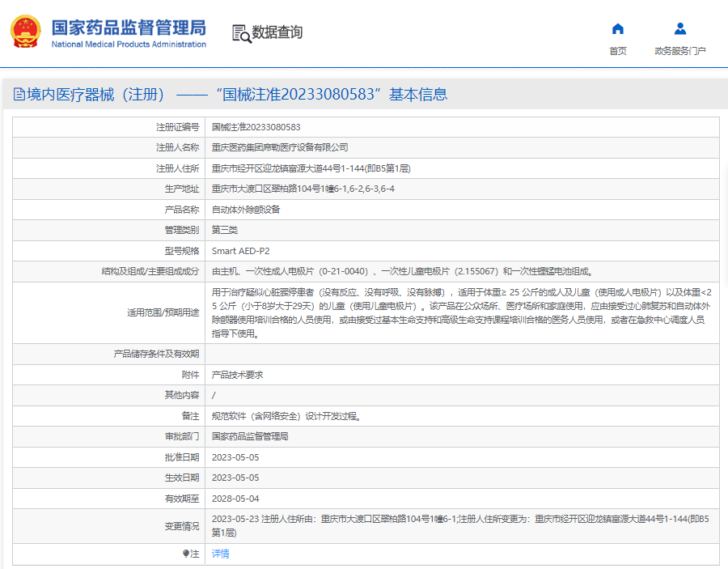Image resolution: width=728 pixels, height=569 pixels.
Task: Click National Medical Products Administration subtitle
Action: click(x=129, y=45)
